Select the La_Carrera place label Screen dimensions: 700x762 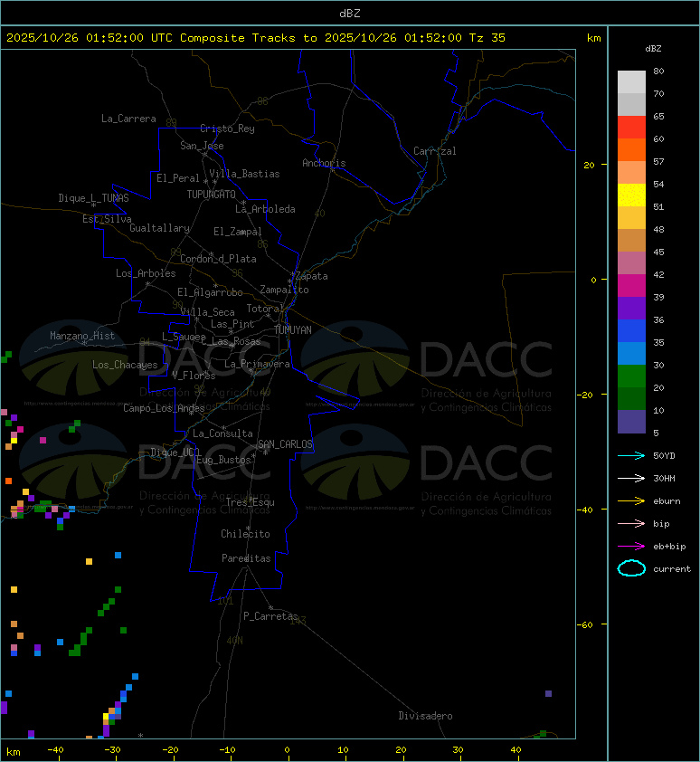coord(128,119)
